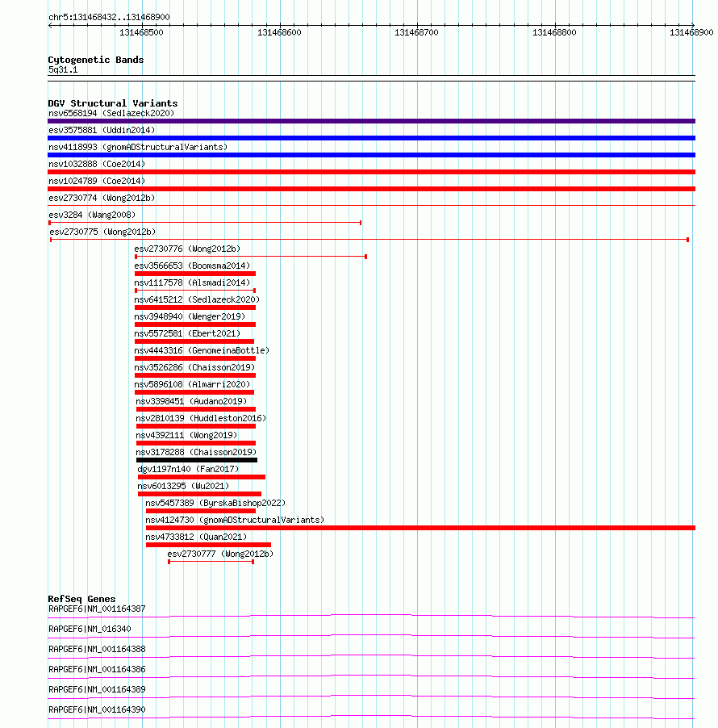
Task: Click the nsv5896108 (Almarri2020) label
Action: click(192, 384)
